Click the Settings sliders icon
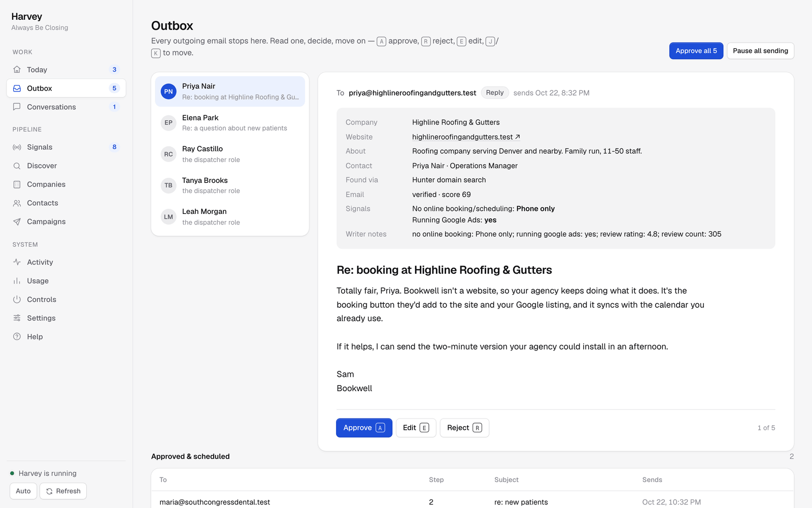 click(17, 318)
